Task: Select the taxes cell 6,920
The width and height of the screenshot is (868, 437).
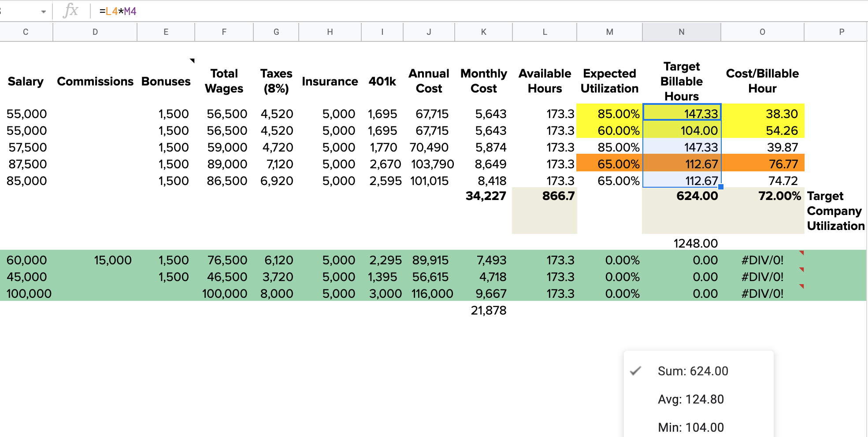Action: click(x=276, y=181)
